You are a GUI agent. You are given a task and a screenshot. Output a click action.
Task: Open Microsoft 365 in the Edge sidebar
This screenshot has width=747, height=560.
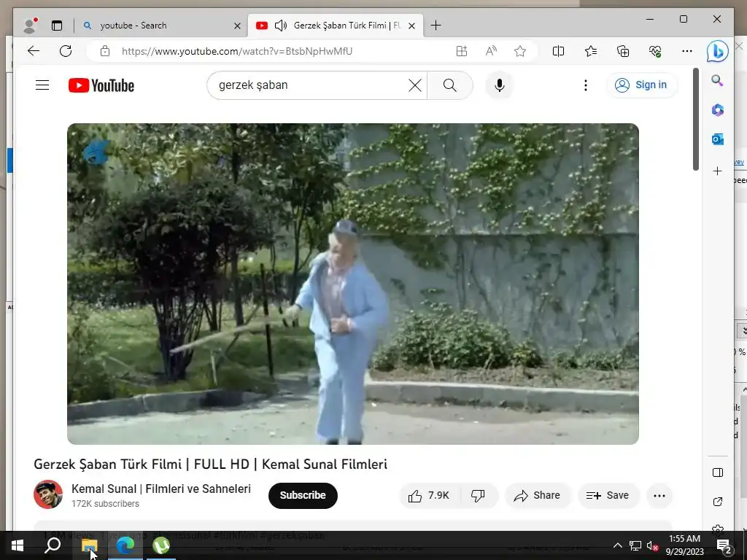[718, 110]
